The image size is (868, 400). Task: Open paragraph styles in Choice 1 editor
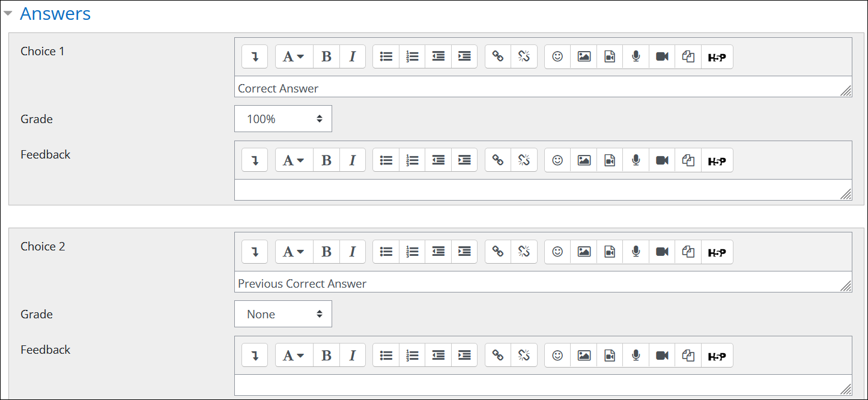(294, 56)
